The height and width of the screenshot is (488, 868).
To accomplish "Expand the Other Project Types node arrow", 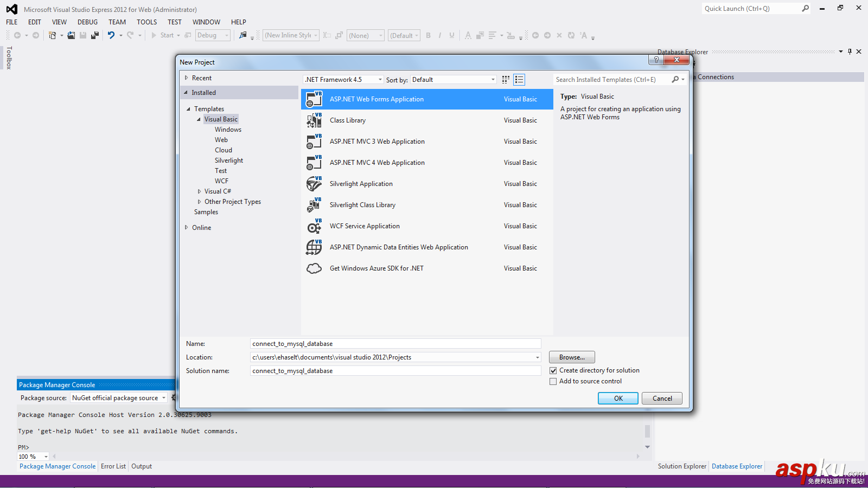I will (199, 202).
